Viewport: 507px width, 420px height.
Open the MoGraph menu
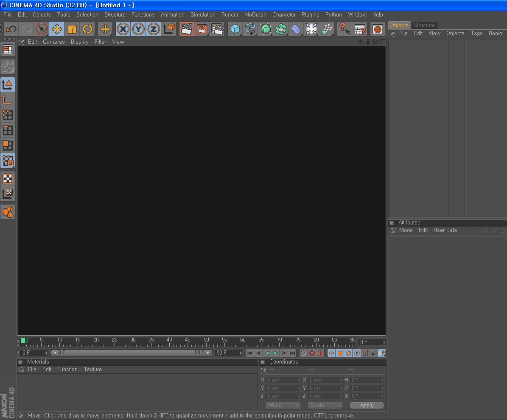click(255, 14)
